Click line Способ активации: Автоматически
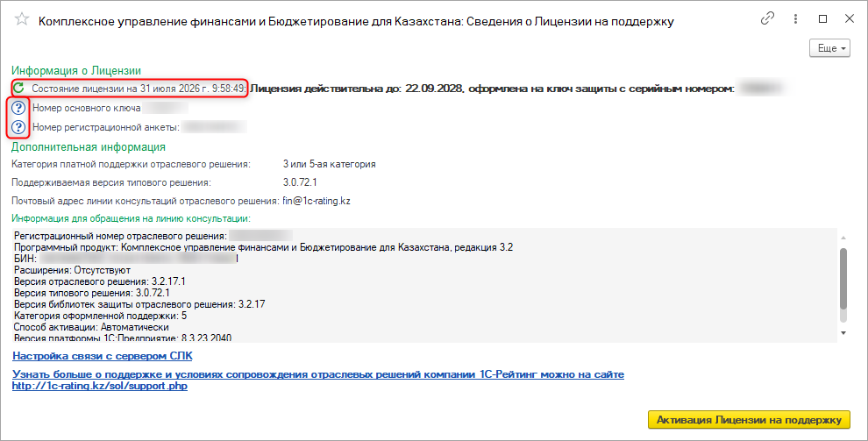The height and width of the screenshot is (441, 868). [91, 327]
